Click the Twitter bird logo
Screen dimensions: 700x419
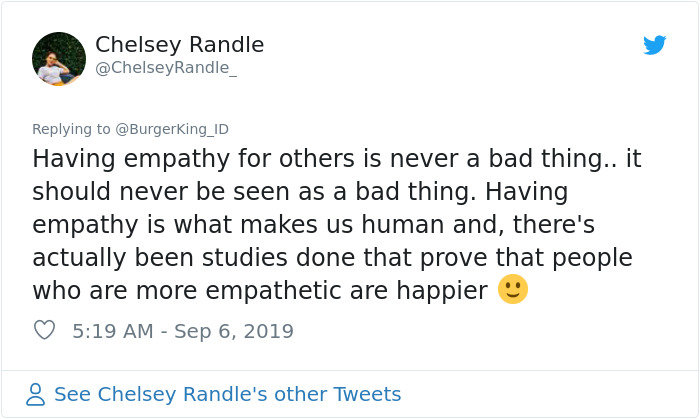[x=654, y=45]
